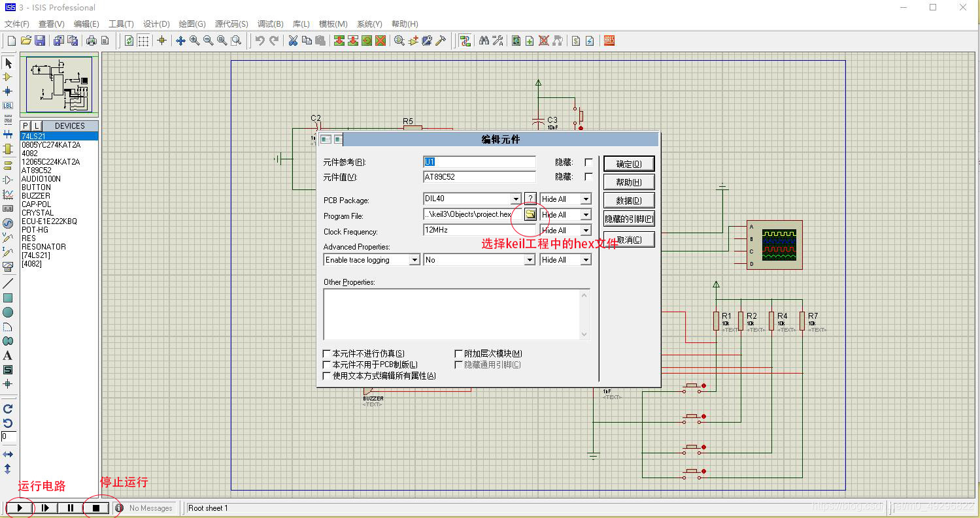Select the Selection Mode arrow tool

point(8,63)
